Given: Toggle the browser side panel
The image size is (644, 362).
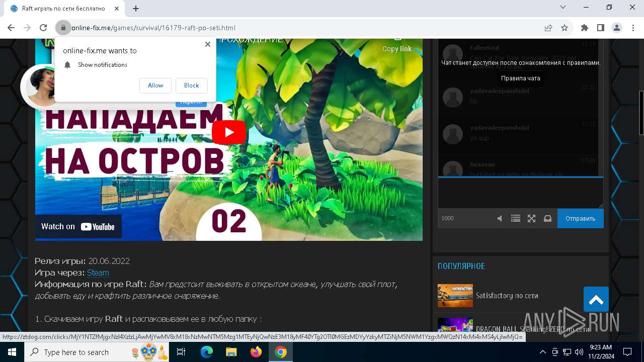Looking at the screenshot, I should coord(601,28).
